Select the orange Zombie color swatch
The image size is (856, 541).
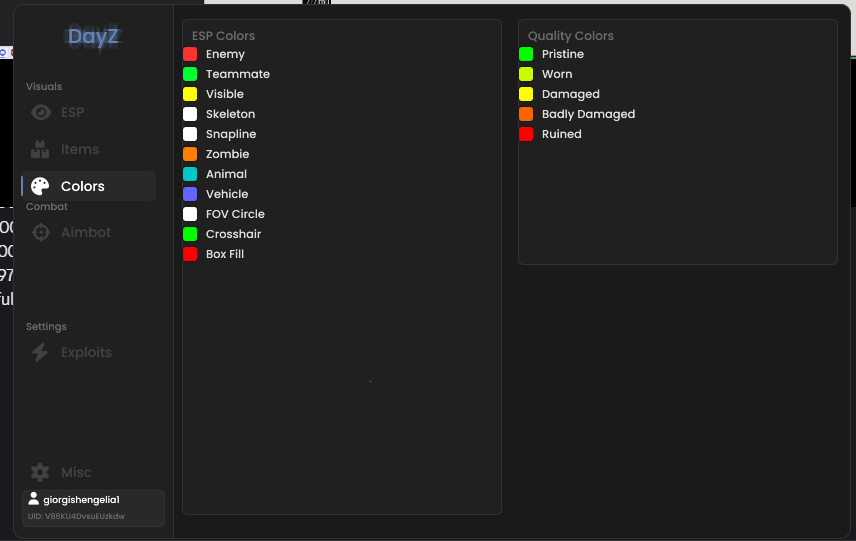[190, 154]
